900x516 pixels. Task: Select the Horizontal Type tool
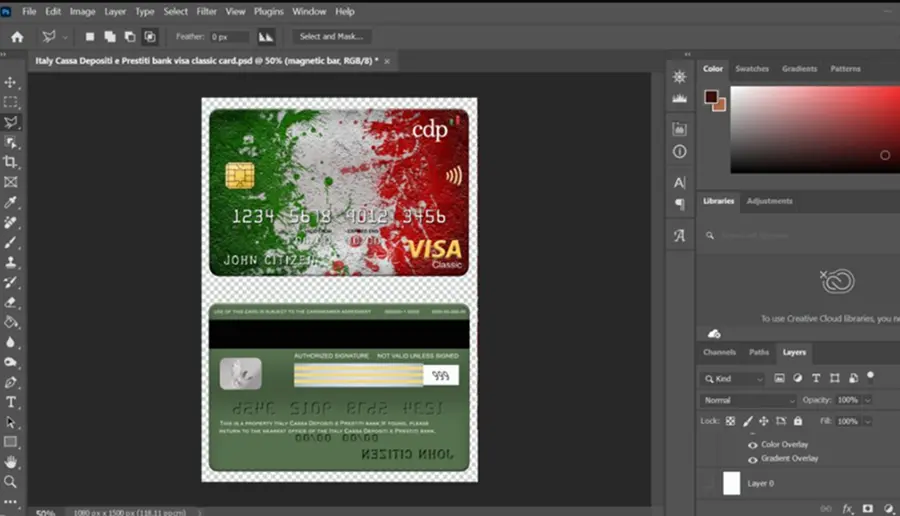10,402
